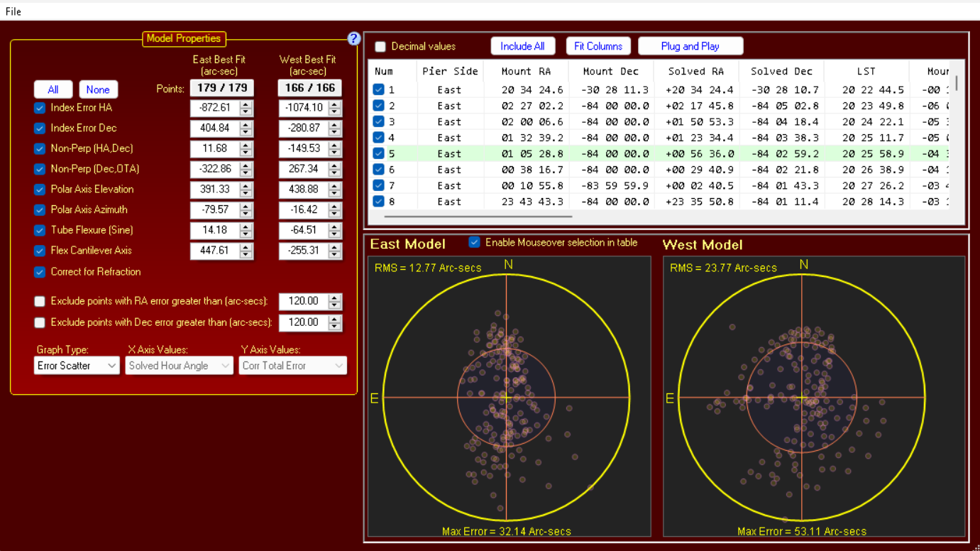The image size is (980, 551).
Task: Adjust West Flex Cantilever Axis stepper
Action: 335,251
